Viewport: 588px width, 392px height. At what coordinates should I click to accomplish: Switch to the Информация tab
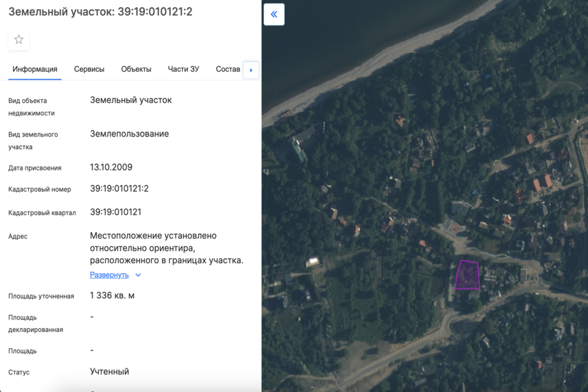35,69
